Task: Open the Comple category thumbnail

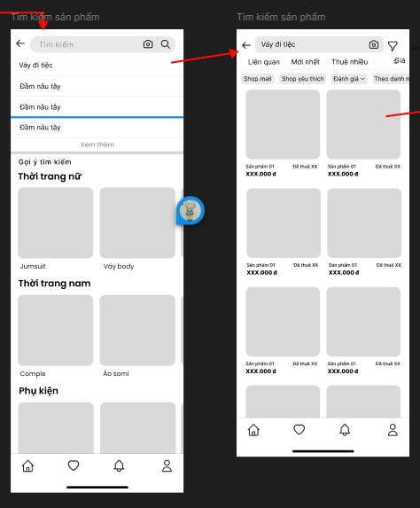Action: 55,330
